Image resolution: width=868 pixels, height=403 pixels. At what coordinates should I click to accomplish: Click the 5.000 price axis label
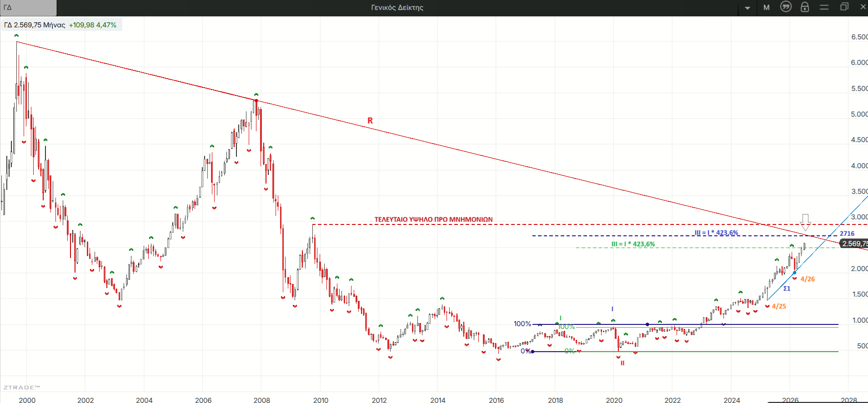pos(859,114)
